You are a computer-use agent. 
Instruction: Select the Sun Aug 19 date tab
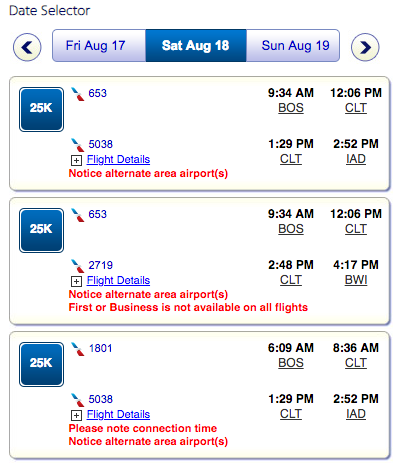[293, 45]
